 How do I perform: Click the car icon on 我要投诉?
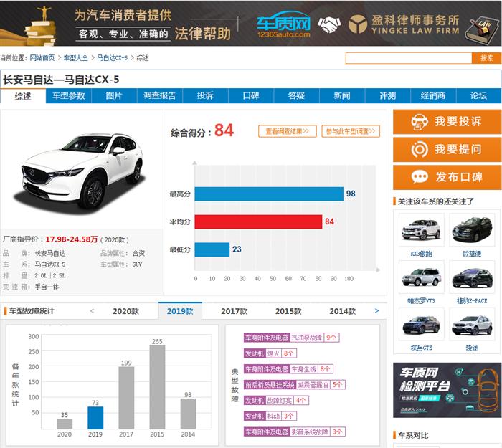(420, 122)
